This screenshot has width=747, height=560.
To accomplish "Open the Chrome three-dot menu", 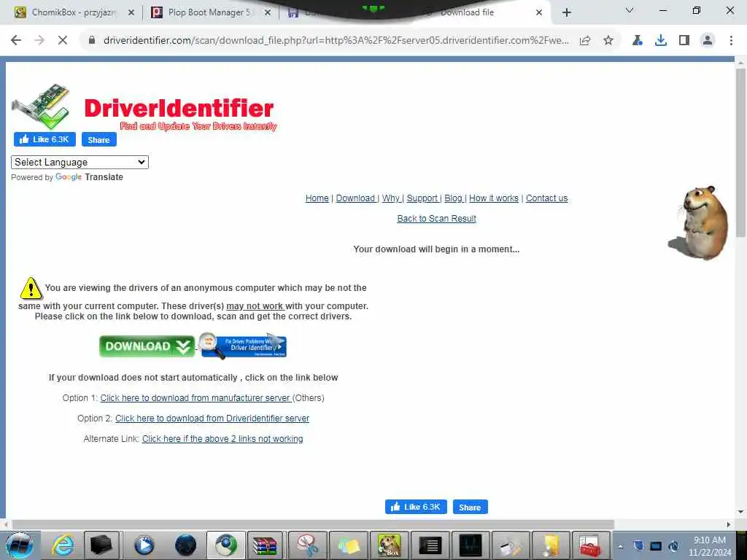I will pyautogui.click(x=731, y=41).
